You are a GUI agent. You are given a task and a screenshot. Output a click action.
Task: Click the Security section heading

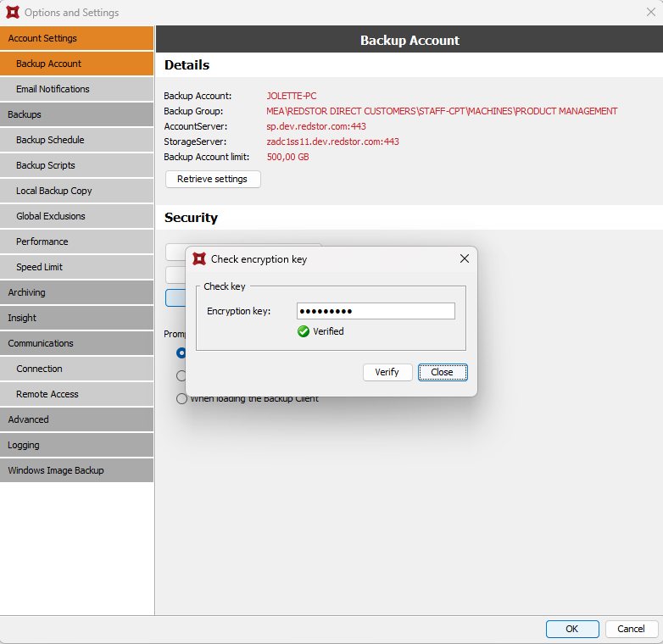click(191, 217)
